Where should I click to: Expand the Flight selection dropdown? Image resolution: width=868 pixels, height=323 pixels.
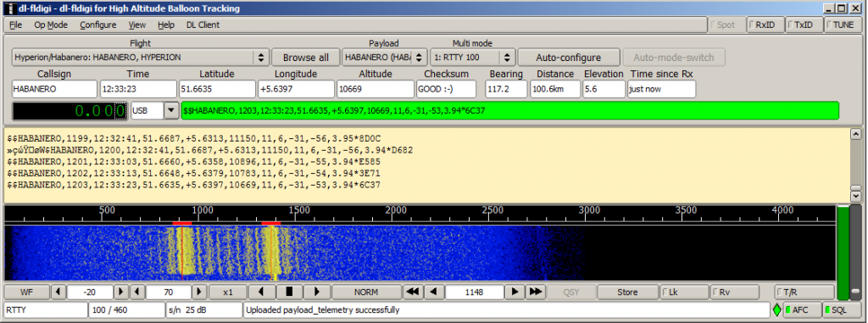pyautogui.click(x=261, y=57)
